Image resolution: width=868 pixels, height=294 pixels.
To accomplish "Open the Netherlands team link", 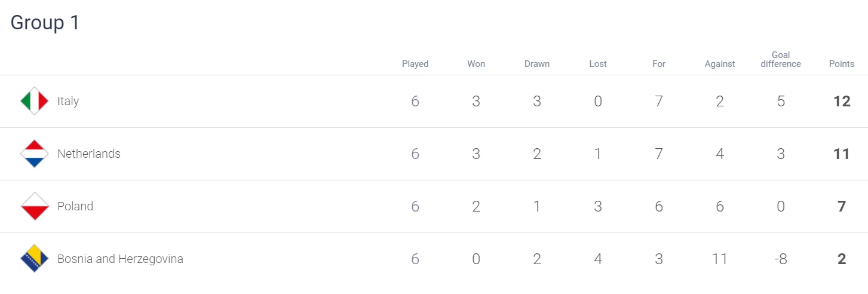I will tap(89, 154).
